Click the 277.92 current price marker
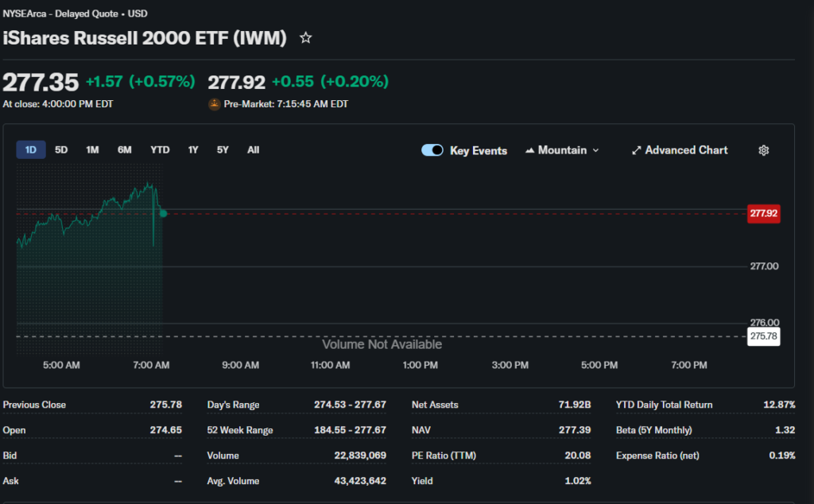The image size is (814, 504). pyautogui.click(x=763, y=213)
